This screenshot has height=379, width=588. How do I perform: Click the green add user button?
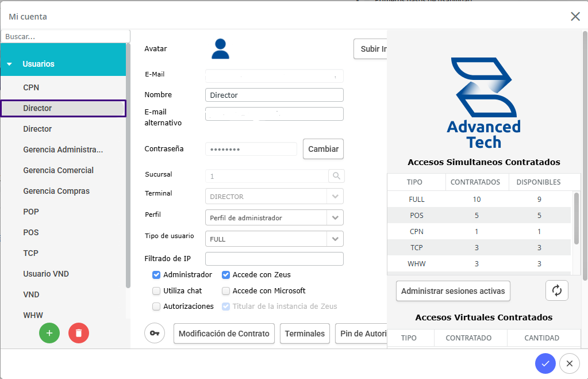coord(49,333)
